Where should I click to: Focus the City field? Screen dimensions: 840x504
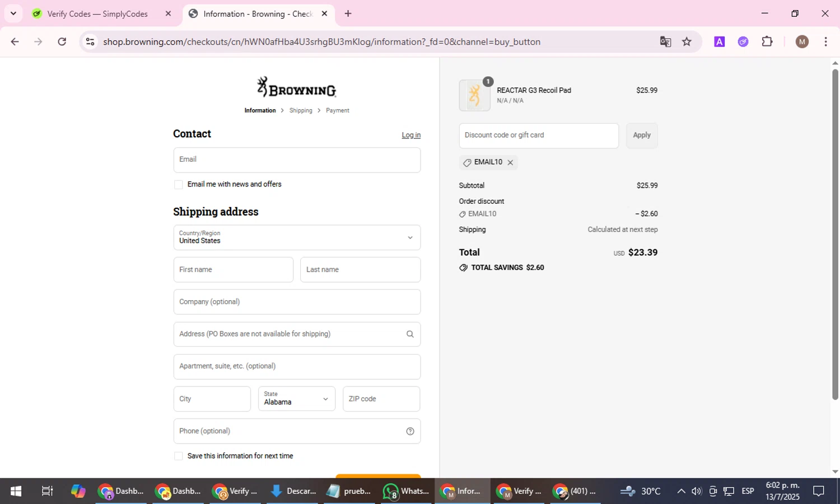click(x=212, y=399)
